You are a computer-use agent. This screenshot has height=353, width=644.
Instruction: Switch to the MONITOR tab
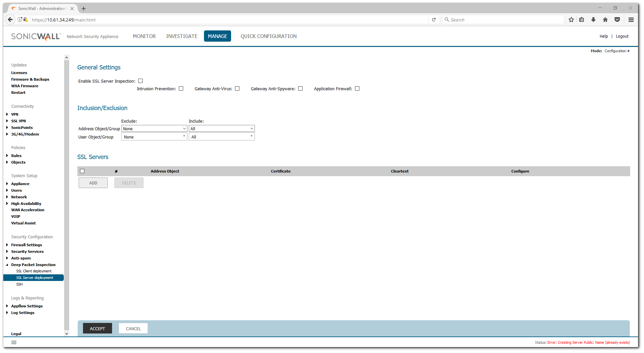coord(144,36)
